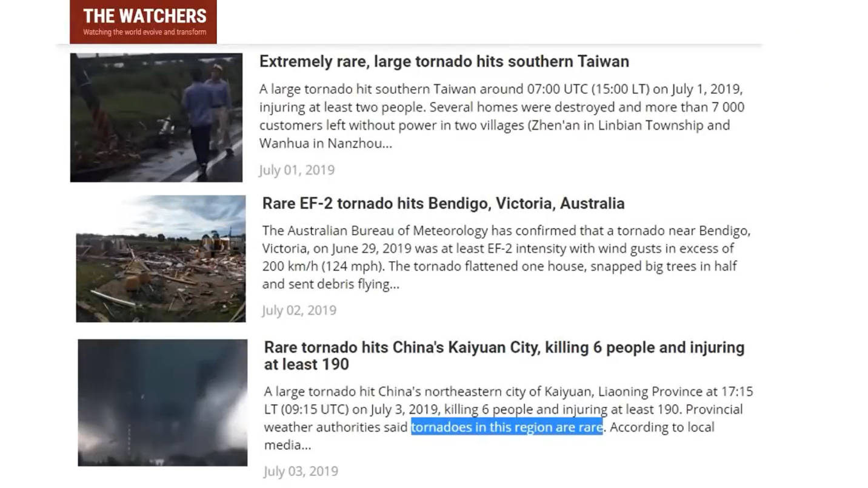This screenshot has width=868, height=488.
Task: Click the Taiwan article excerpt paragraph
Action: click(502, 116)
